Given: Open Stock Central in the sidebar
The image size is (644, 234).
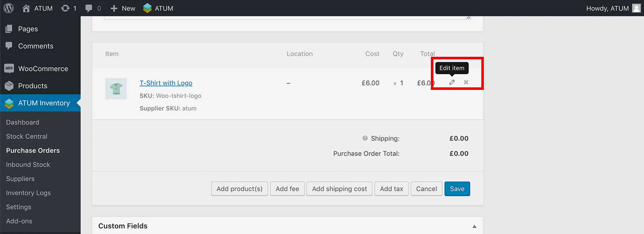Looking at the screenshot, I should point(27,136).
